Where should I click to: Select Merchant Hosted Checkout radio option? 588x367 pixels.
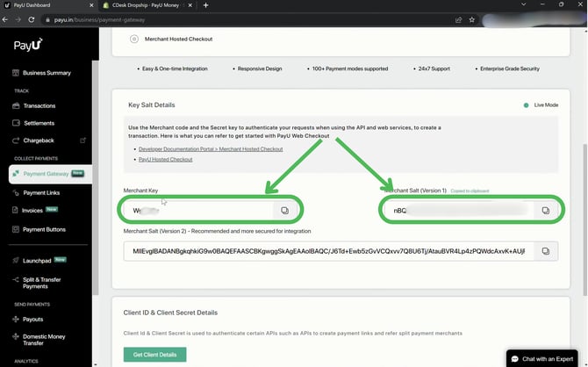(134, 39)
